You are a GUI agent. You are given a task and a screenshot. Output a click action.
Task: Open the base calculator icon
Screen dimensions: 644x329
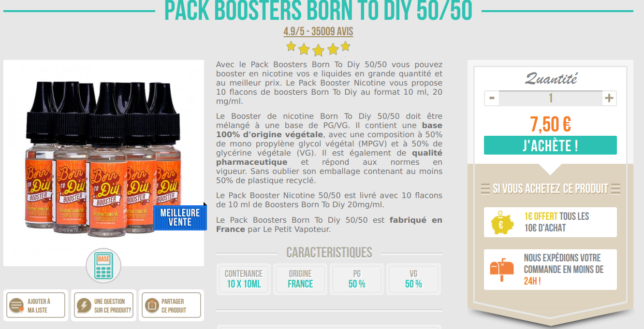pyautogui.click(x=103, y=265)
